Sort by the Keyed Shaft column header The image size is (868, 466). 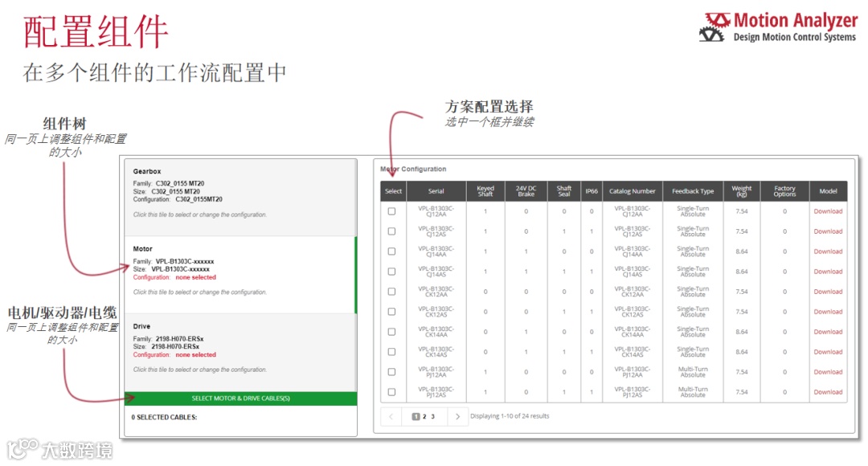485,191
